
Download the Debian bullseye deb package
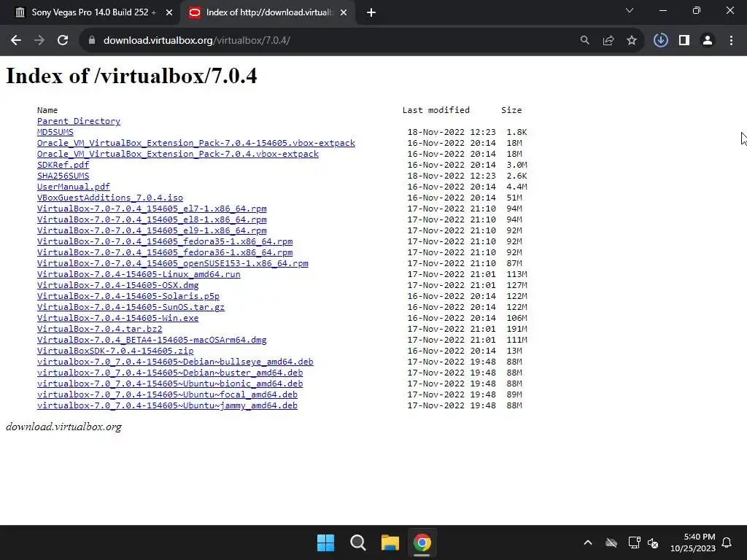[175, 362]
